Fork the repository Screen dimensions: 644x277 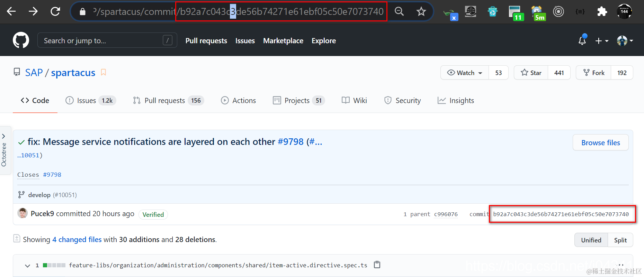(593, 73)
